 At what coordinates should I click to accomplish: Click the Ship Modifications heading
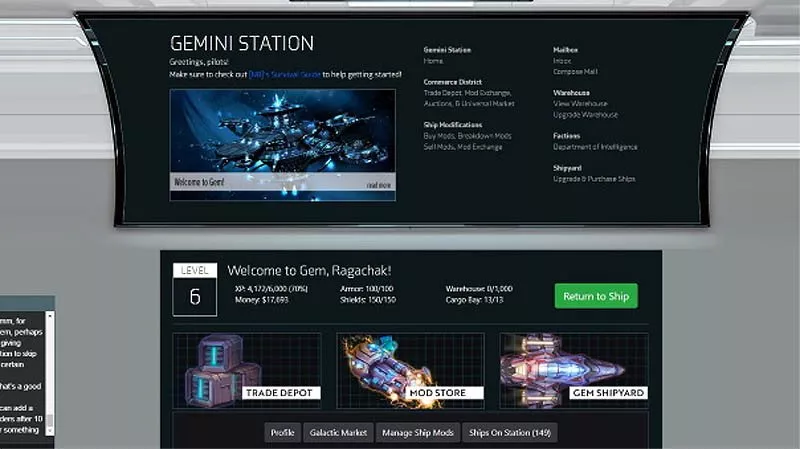[x=453, y=124]
